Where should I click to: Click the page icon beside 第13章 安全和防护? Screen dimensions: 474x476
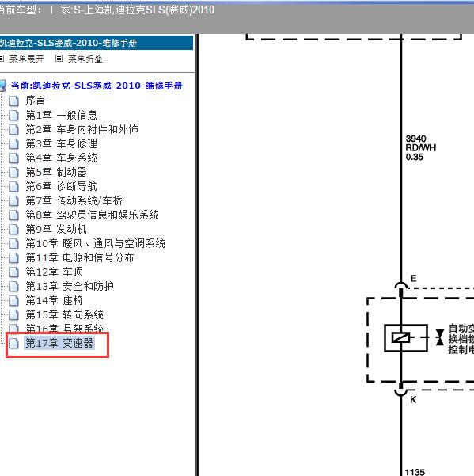point(14,286)
